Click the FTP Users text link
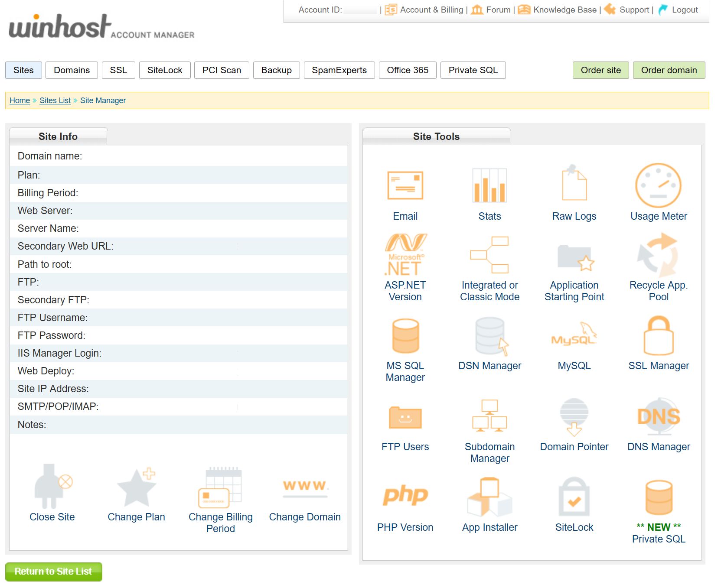The image size is (721, 588). pos(405,447)
